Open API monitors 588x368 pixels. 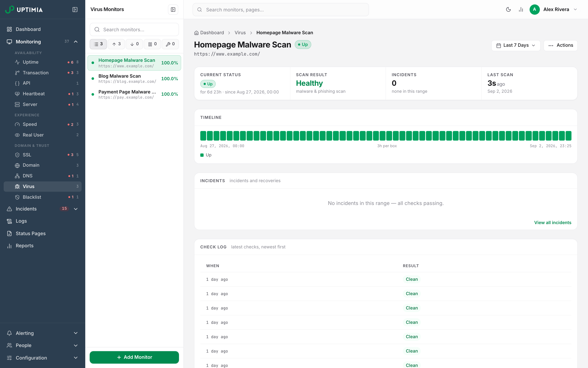click(x=42, y=83)
